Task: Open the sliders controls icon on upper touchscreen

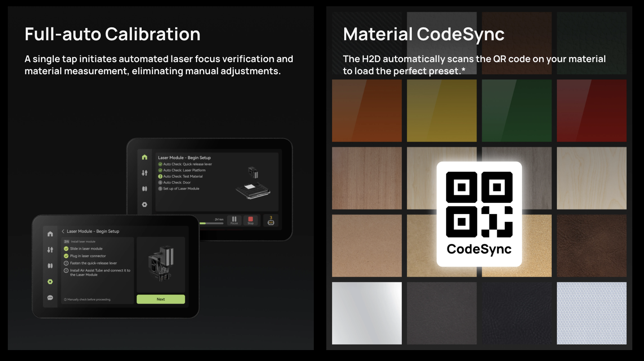Action: 144,173
